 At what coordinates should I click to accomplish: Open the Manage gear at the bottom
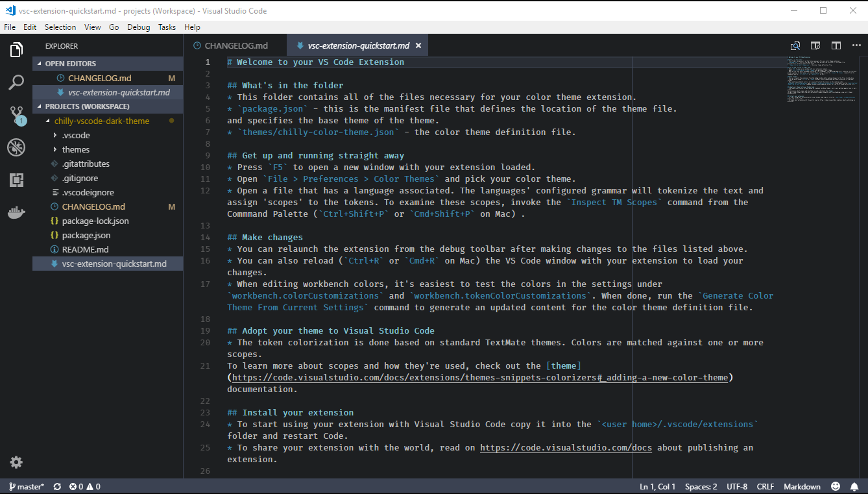pos(16,462)
